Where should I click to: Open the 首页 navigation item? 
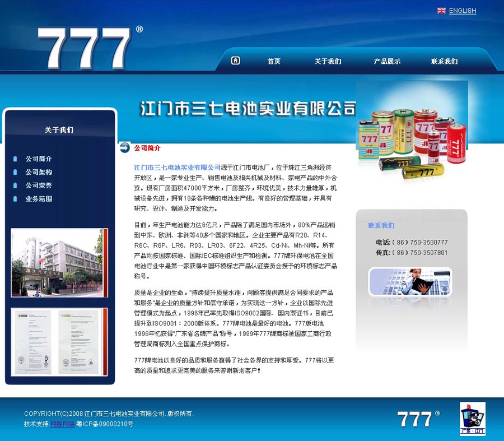(x=274, y=61)
